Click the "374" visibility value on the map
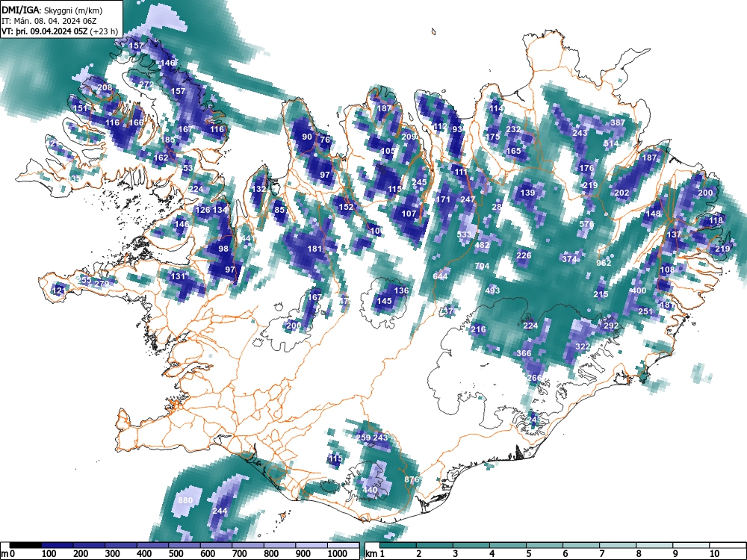The height and width of the screenshot is (560, 747). click(569, 259)
